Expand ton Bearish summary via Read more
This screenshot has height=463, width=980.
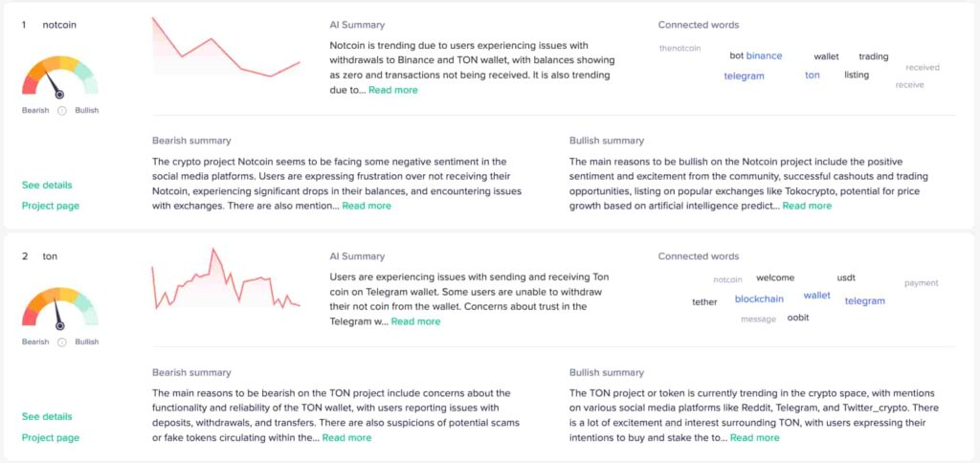(346, 437)
